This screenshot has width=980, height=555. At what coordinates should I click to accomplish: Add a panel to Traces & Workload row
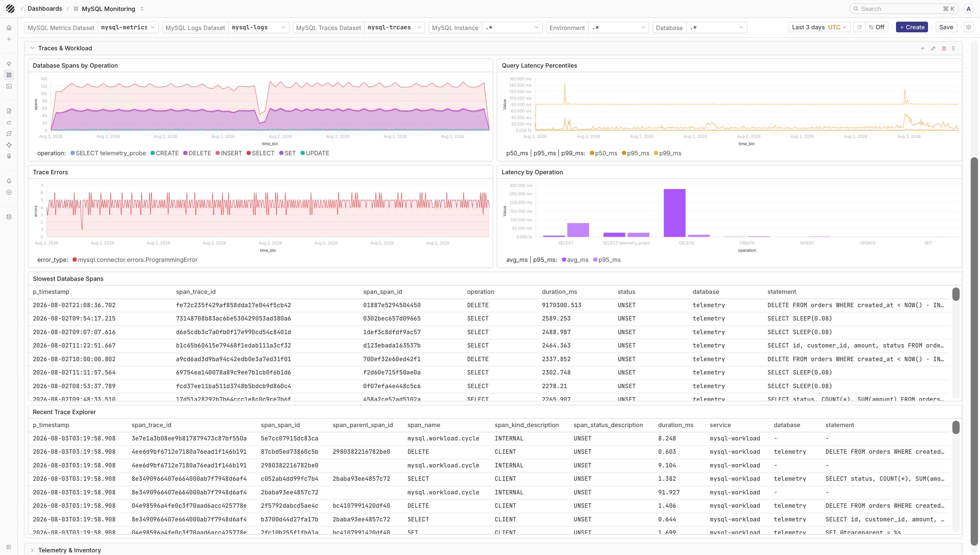click(x=922, y=48)
